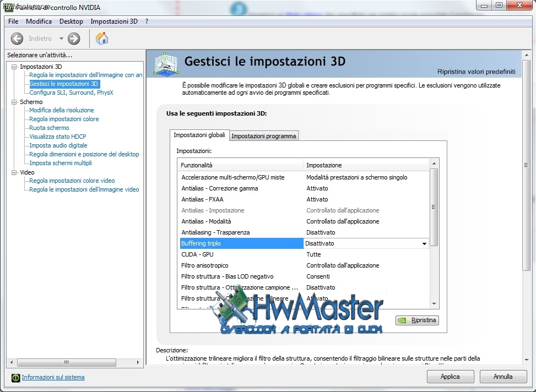Screen dimensions: 536x392
Task: Switch to Impostazioni programma tab
Action: click(263, 136)
